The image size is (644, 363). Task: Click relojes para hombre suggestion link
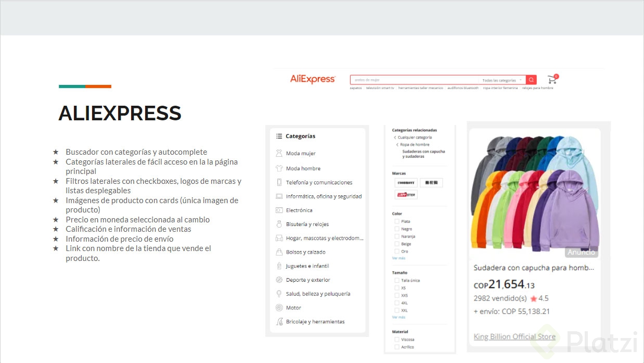(x=538, y=88)
